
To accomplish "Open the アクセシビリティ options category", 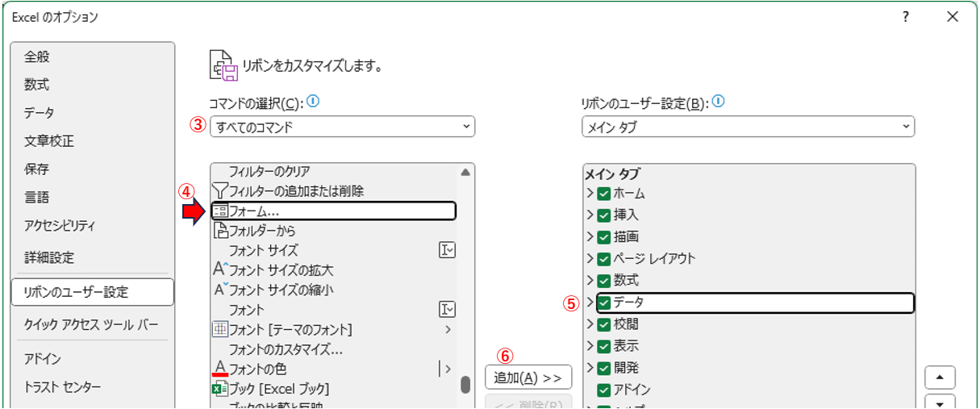I will click(x=93, y=226).
